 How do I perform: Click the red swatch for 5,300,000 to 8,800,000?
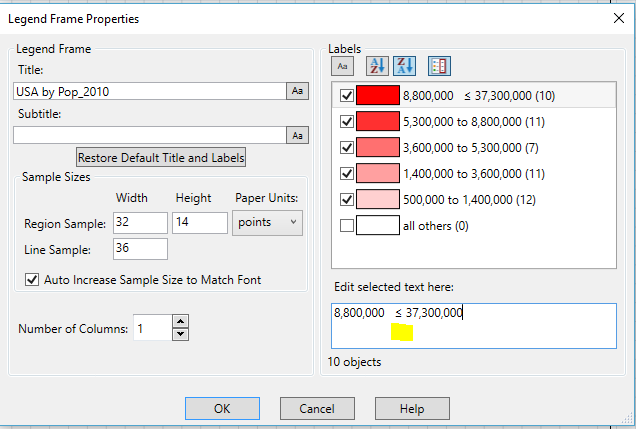coord(377,121)
